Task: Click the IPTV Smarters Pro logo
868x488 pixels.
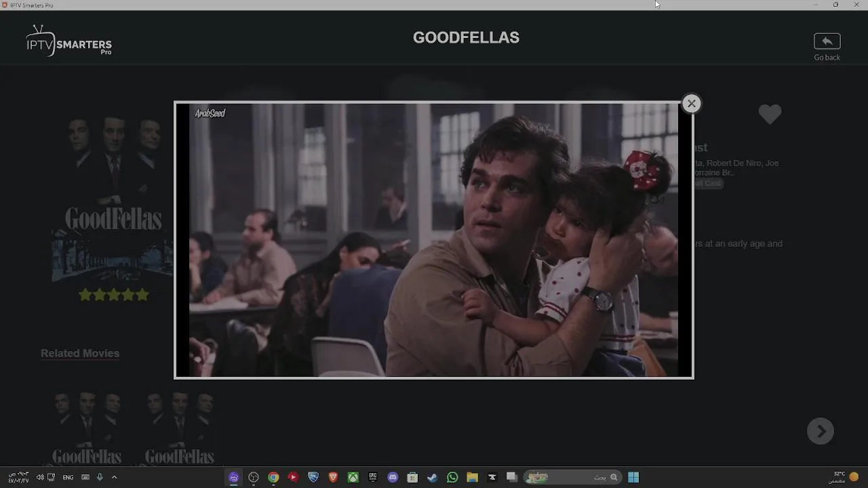Action: point(69,41)
